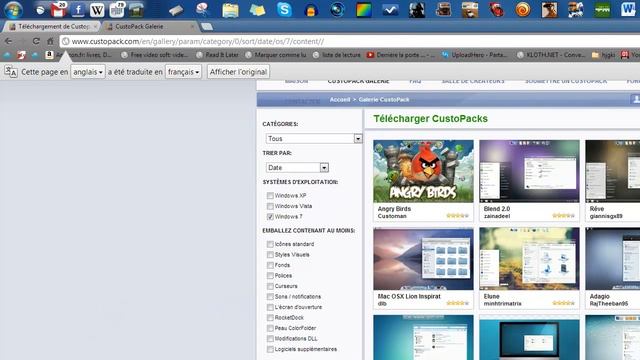Tick the 'Fonds' checkbox
The height and width of the screenshot is (360, 640).
coord(270,265)
